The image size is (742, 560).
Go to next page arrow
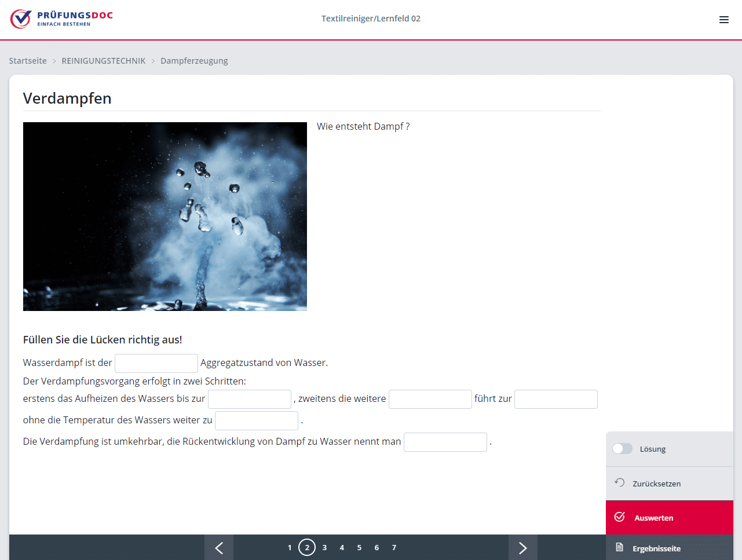click(x=522, y=548)
